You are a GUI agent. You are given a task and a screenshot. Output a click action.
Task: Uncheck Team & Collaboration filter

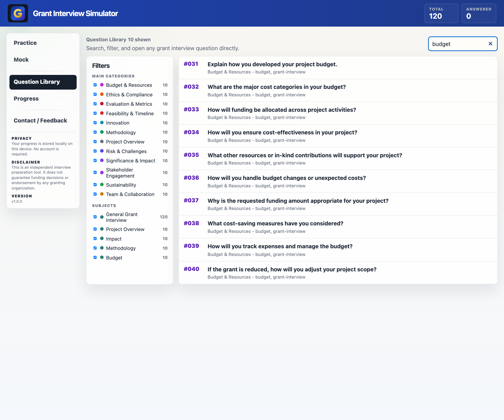pyautogui.click(x=95, y=194)
